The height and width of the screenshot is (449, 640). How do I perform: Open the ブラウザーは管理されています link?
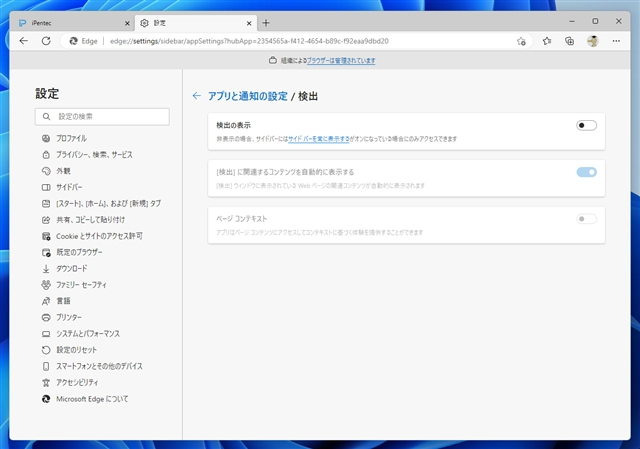click(x=341, y=60)
